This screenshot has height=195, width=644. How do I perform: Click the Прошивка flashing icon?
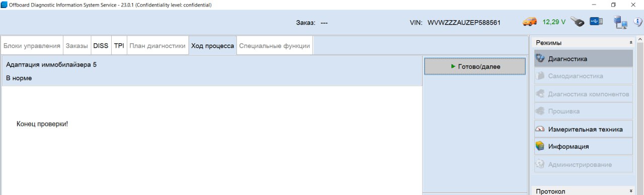point(540,111)
